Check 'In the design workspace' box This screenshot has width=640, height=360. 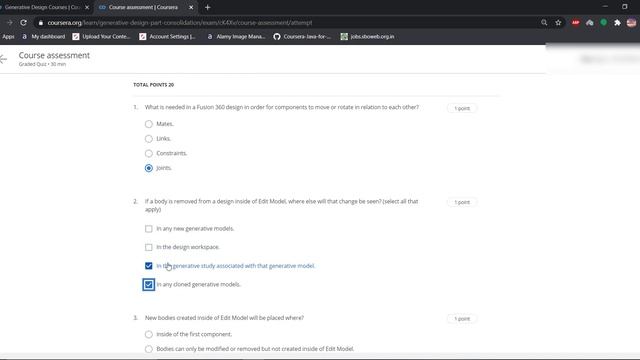click(x=149, y=247)
